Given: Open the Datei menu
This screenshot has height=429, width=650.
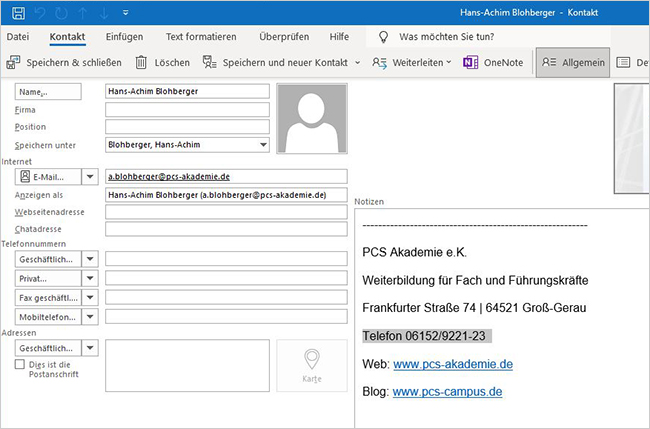Looking at the screenshot, I should [x=18, y=36].
